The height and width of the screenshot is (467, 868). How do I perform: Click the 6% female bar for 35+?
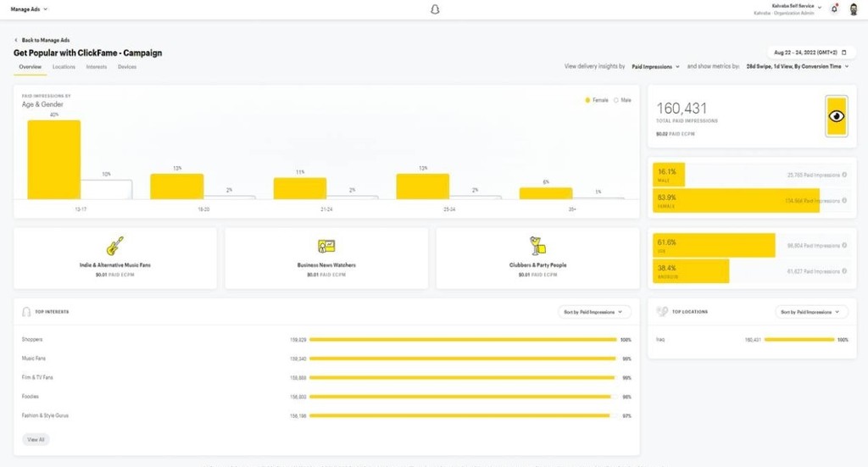(546, 193)
